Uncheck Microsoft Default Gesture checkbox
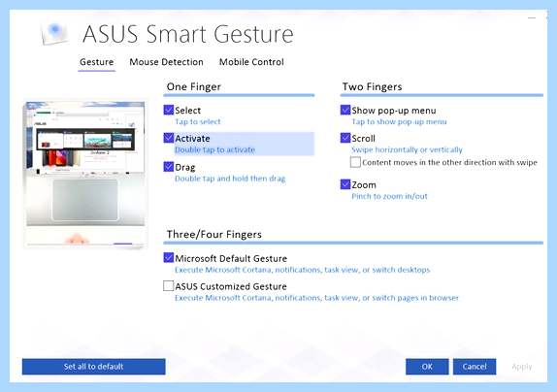Screen dimensions: 557x392 169,258
